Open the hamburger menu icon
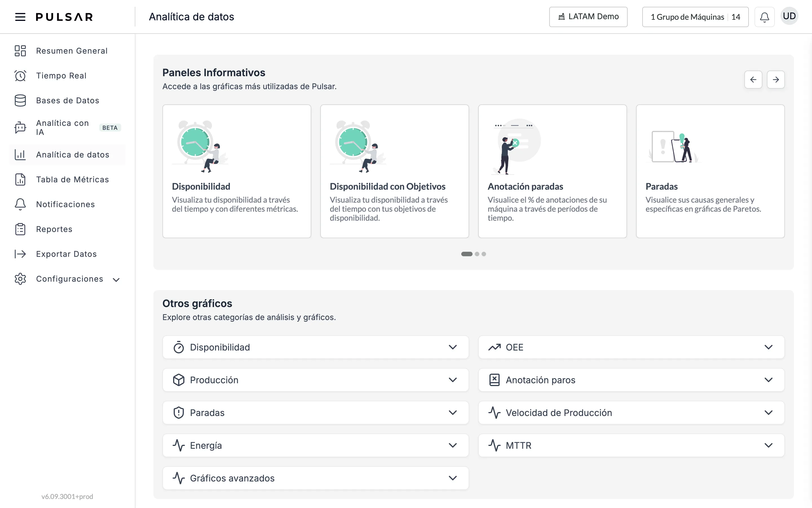 [x=20, y=17]
